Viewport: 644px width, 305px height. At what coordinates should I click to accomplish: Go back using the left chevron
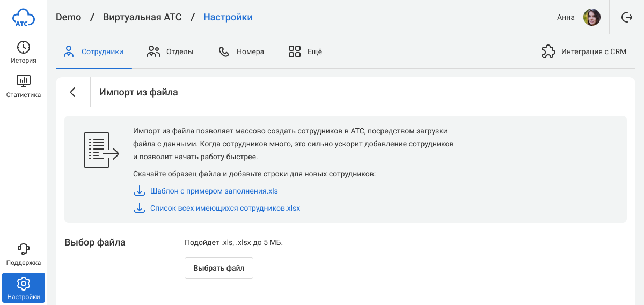[73, 92]
